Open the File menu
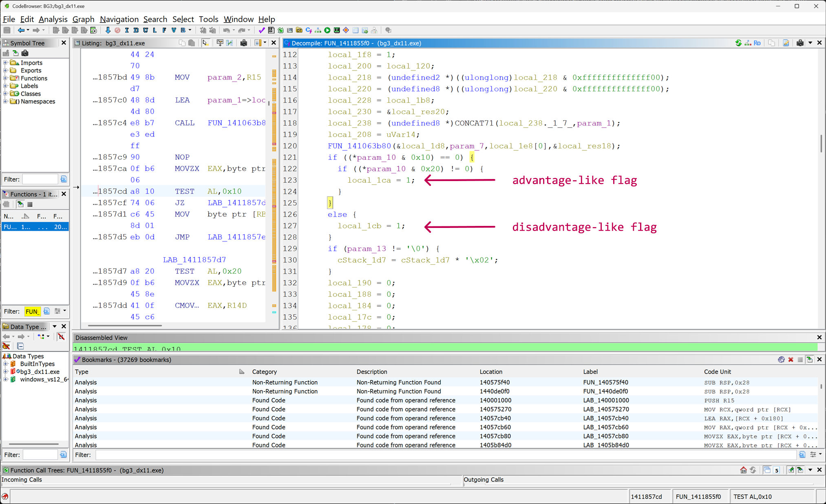 tap(9, 19)
